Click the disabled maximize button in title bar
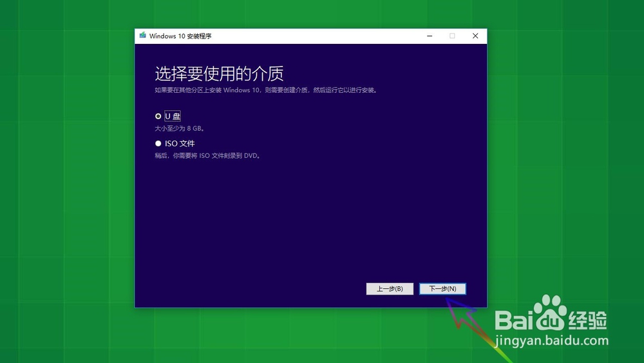Viewport: 644px width, 363px height. (x=452, y=35)
